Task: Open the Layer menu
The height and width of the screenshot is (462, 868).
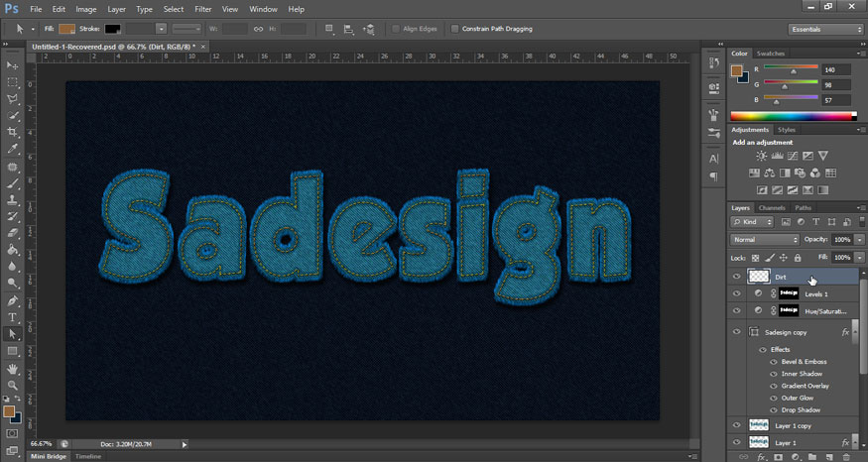Action: coord(116,9)
